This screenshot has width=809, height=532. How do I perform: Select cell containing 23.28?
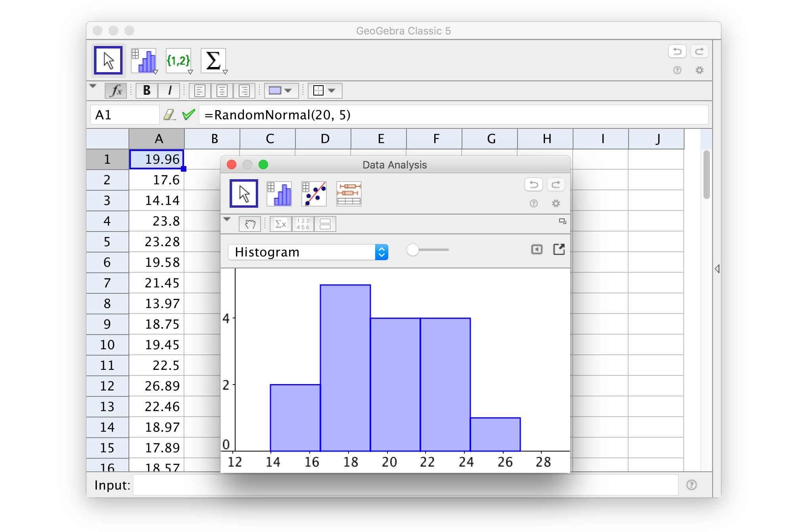click(157, 242)
